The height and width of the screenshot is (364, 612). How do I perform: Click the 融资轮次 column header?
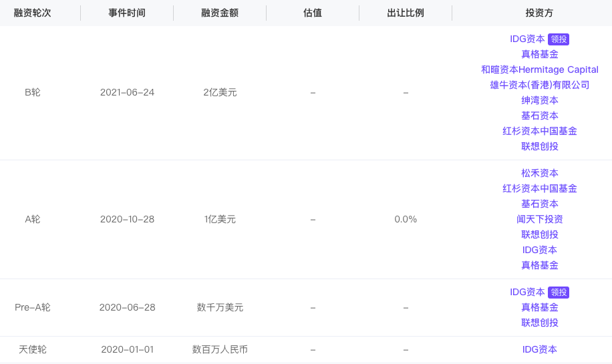tap(32, 13)
